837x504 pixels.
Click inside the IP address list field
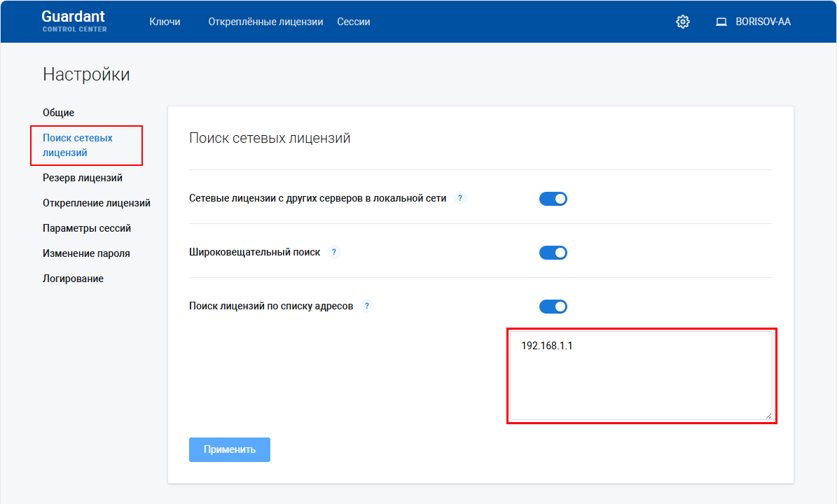641,374
